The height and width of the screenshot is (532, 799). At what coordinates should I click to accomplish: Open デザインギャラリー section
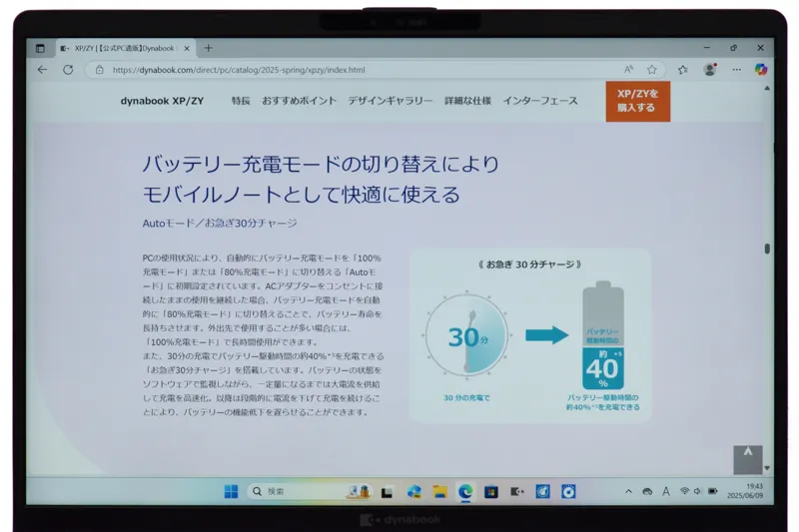coord(391,101)
